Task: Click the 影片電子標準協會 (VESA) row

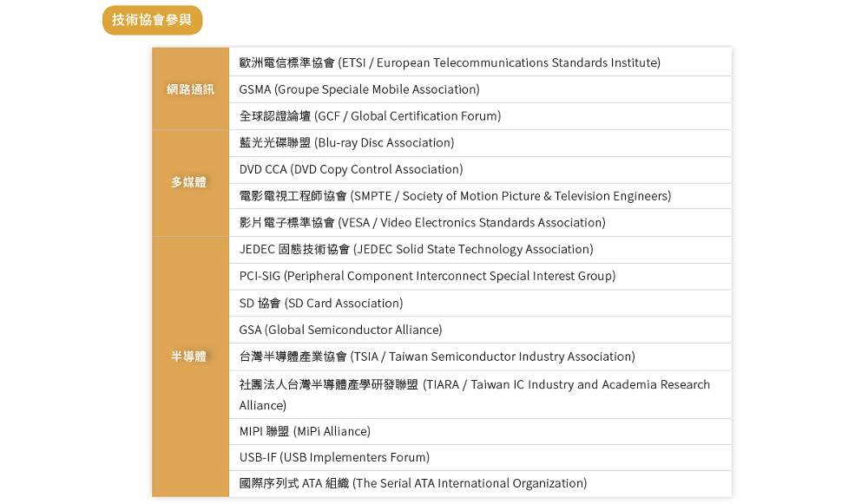Action: click(480, 223)
